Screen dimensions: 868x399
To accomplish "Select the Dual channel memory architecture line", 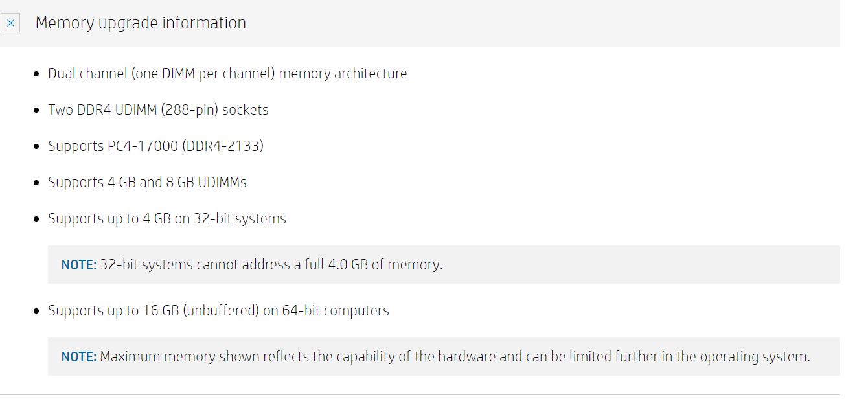I will (227, 74).
